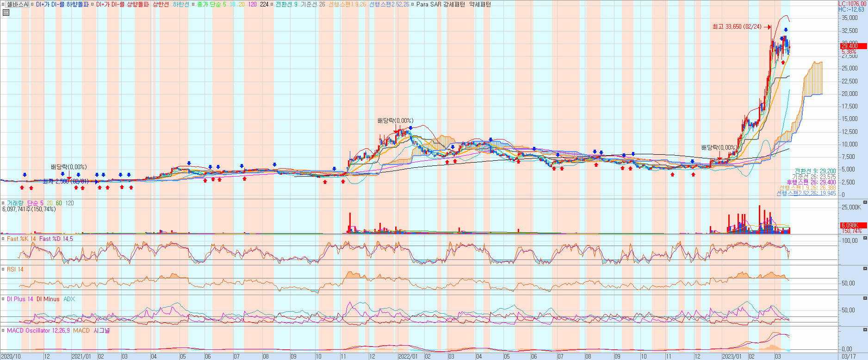
Task: Click the 최고 33,650 (02/24) annotation
Action: coord(737,26)
